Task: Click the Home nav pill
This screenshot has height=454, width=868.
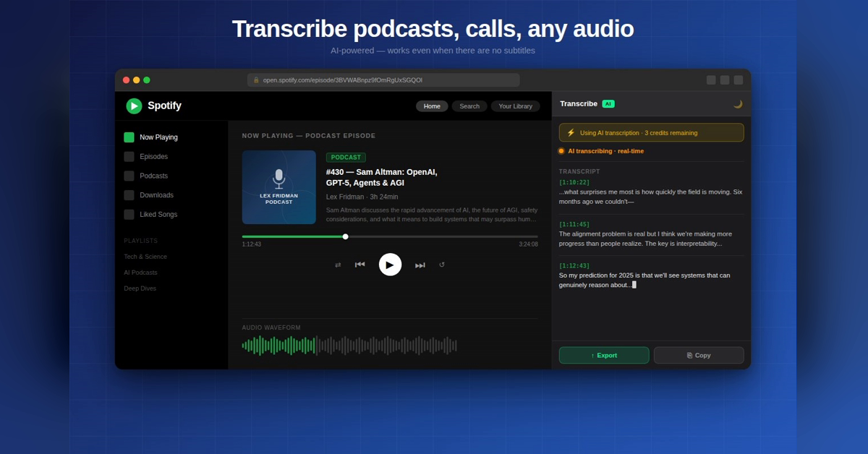Action: 432,106
